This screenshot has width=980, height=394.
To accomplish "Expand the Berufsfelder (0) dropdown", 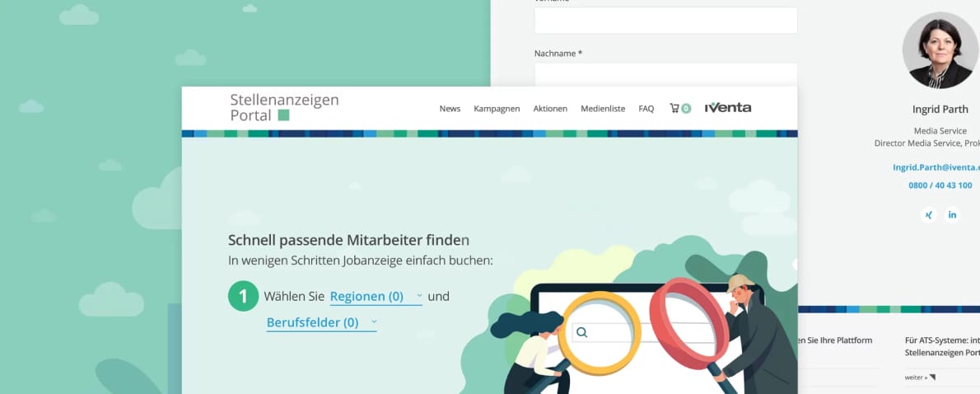I will click(x=321, y=322).
